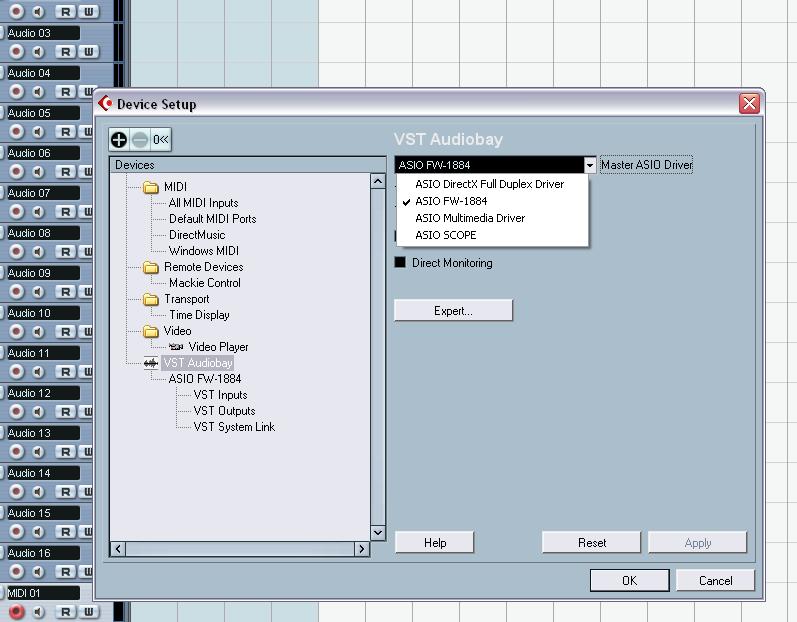Click the remove device minus icon
This screenshot has height=622, width=797.
140,140
